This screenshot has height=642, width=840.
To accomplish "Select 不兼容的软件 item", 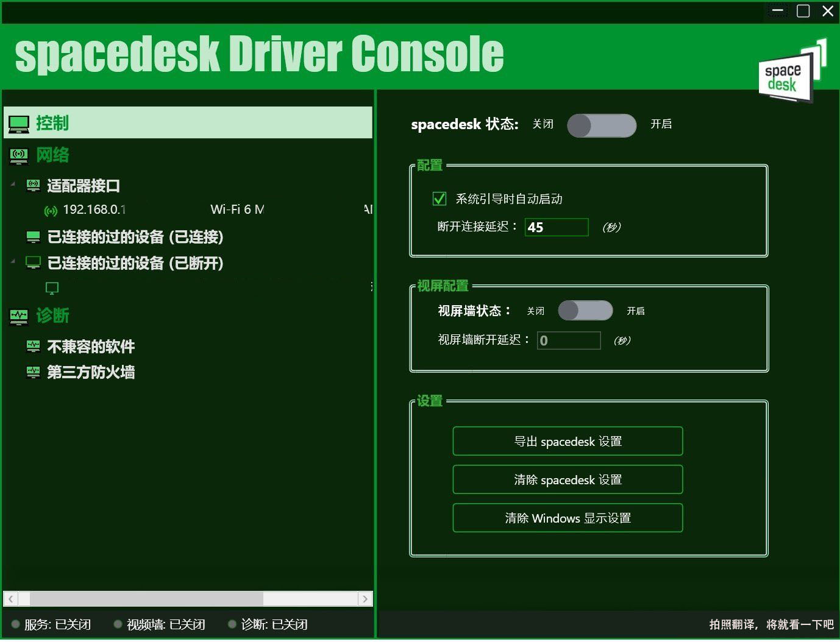I will 91,347.
